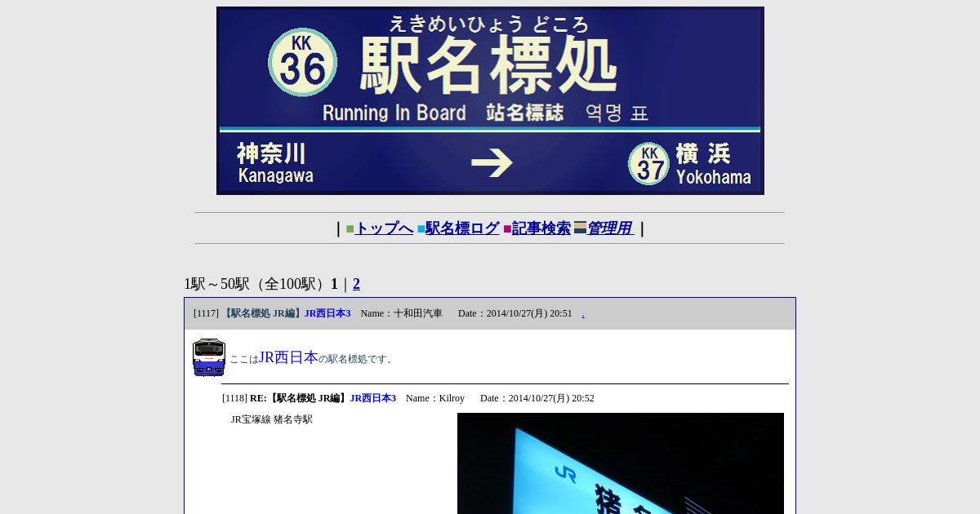Open the トップへ link
This screenshot has width=980, height=514.
click(384, 228)
